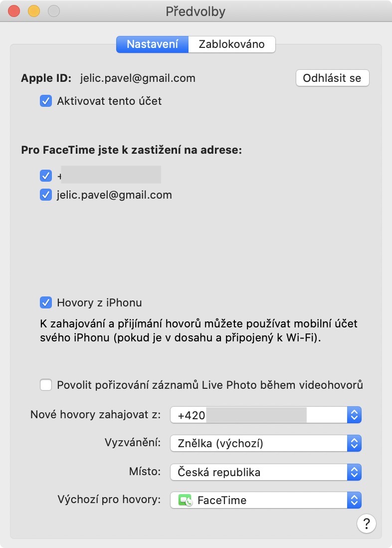Click the Apple ID email address text

(x=138, y=78)
